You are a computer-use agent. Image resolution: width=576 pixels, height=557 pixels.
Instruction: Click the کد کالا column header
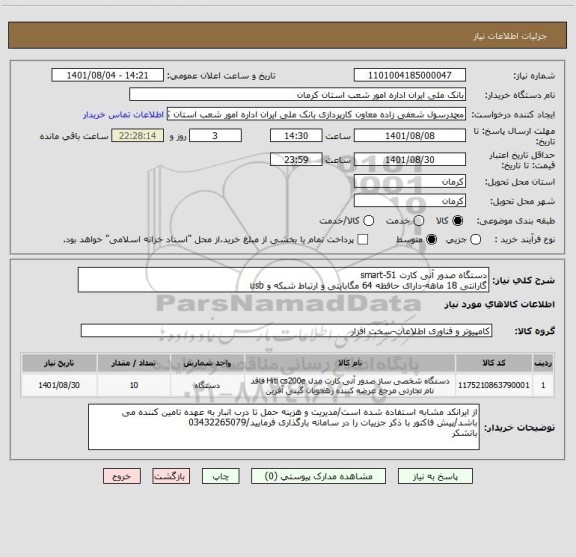point(494,363)
